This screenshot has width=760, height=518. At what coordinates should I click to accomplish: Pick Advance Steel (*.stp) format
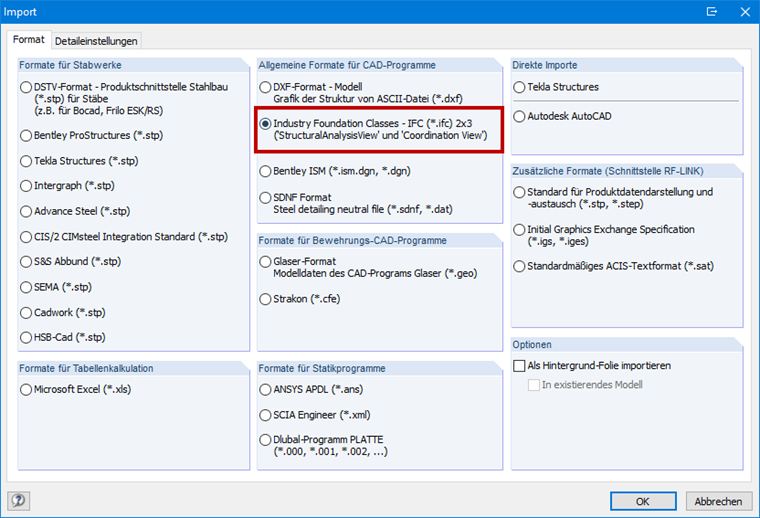tap(26, 211)
